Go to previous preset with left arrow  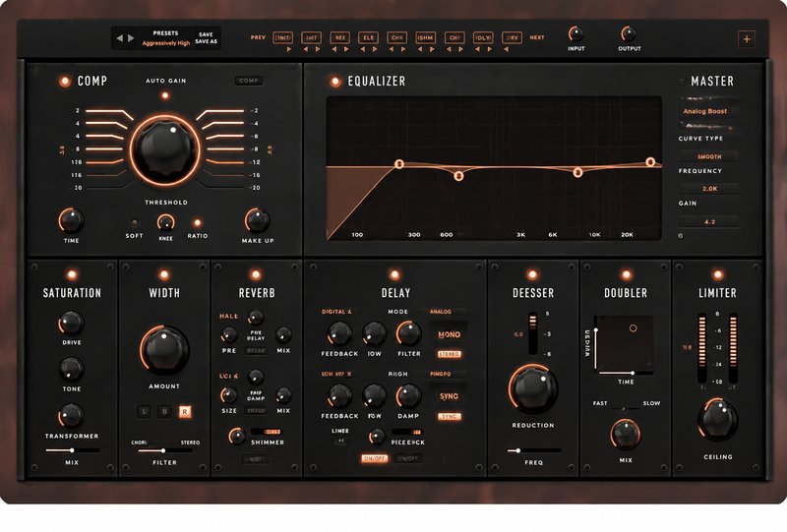pos(119,38)
